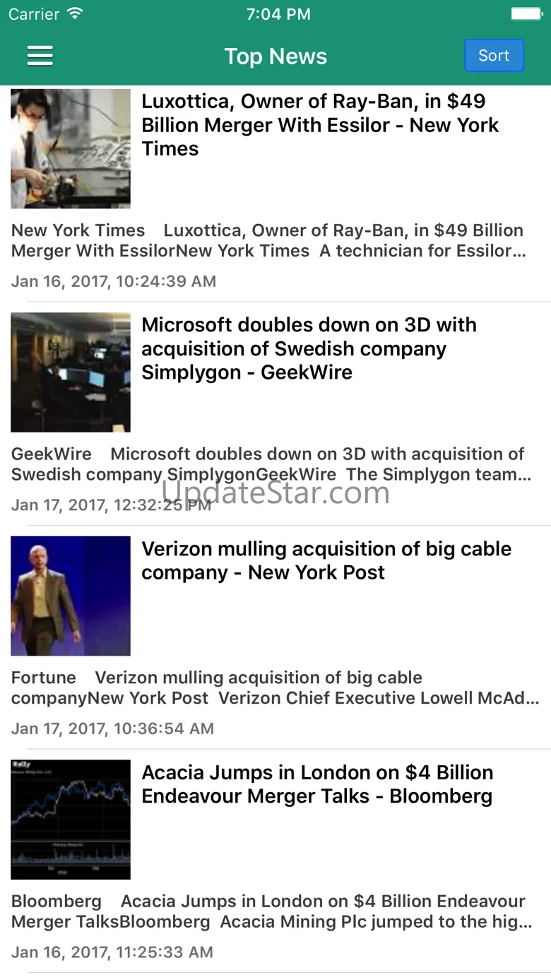Read Microsoft doubles down on 3D headline
The height and width of the screenshot is (980, 551).
pyautogui.click(x=309, y=348)
